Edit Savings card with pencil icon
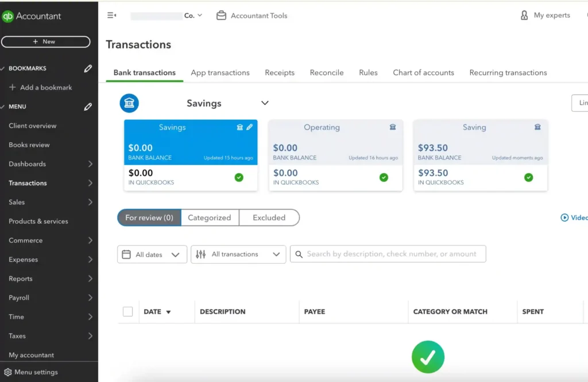The image size is (588, 382). point(249,127)
